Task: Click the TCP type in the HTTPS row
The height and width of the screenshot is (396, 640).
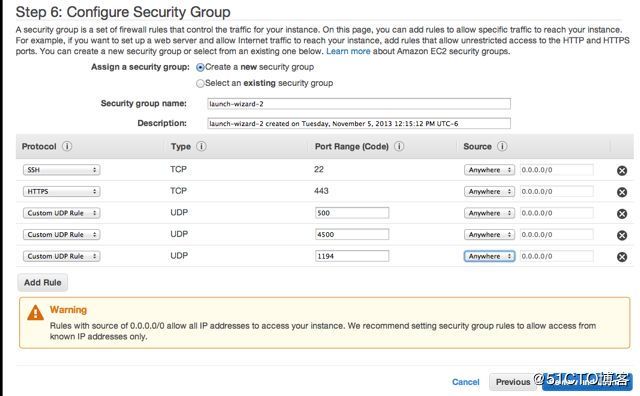Action: tap(178, 191)
